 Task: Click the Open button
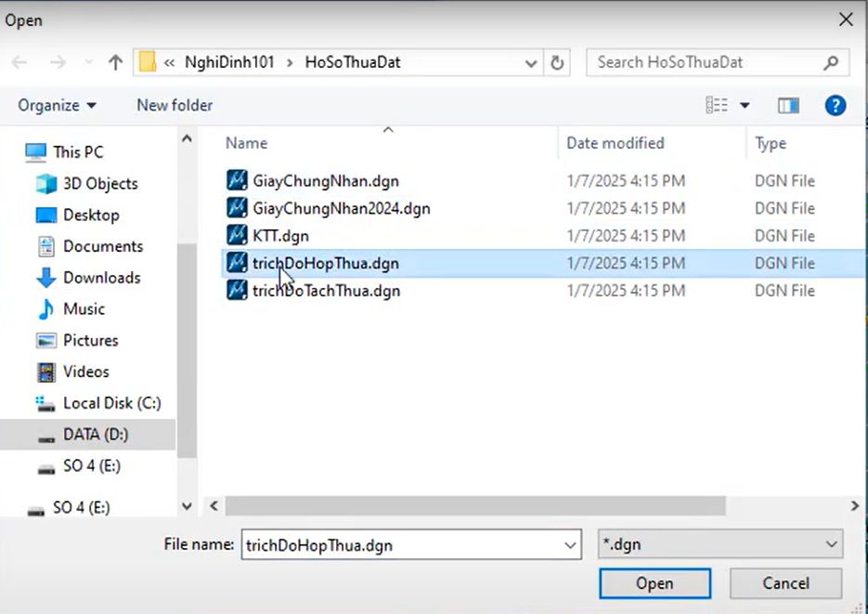654,583
